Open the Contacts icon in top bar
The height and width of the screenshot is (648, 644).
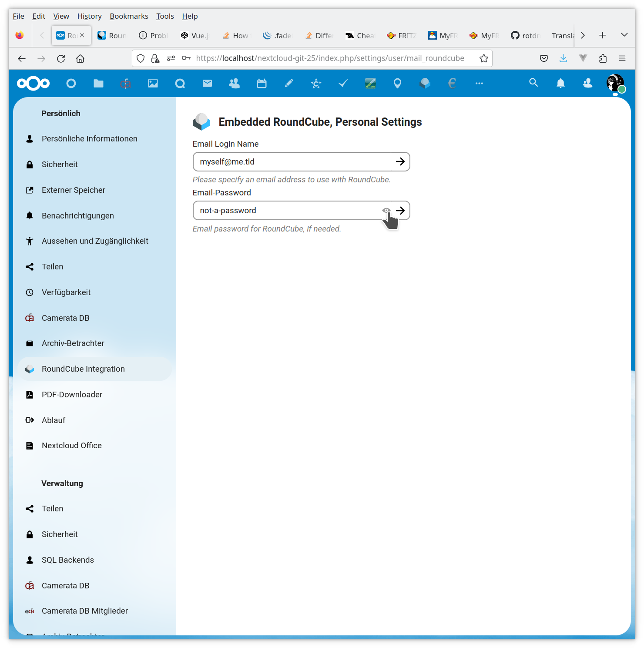pos(235,83)
